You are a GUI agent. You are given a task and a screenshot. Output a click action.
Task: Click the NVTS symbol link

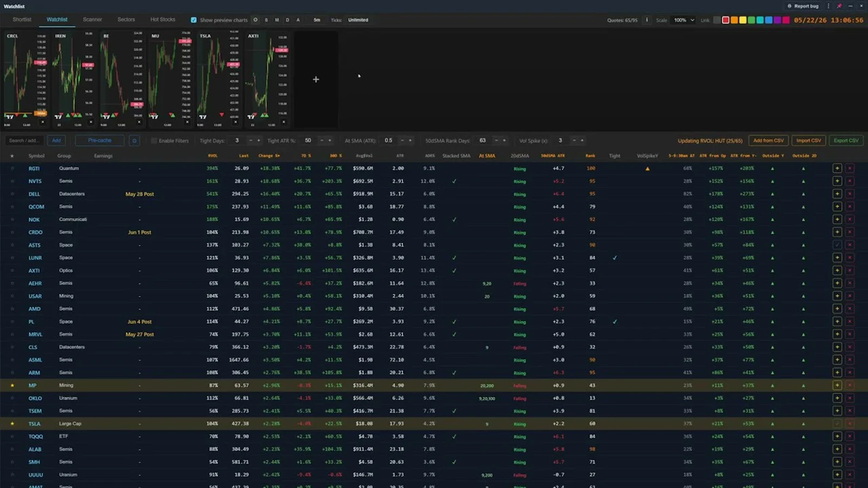35,181
